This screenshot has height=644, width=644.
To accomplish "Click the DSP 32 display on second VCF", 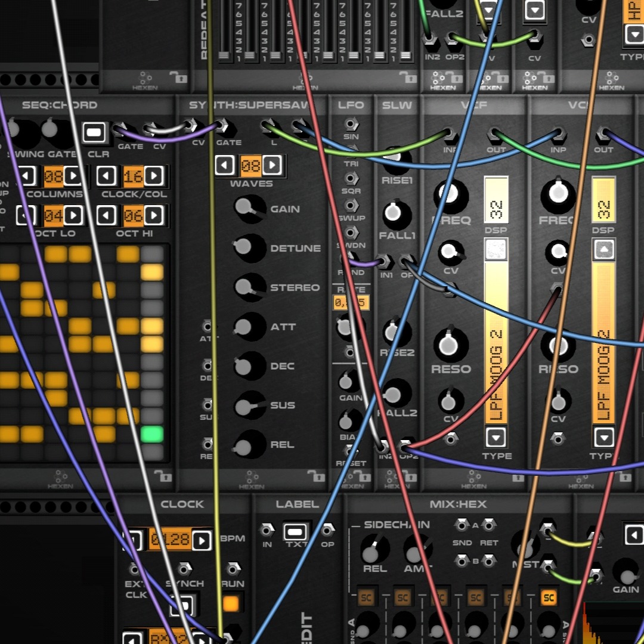I will coord(603,200).
